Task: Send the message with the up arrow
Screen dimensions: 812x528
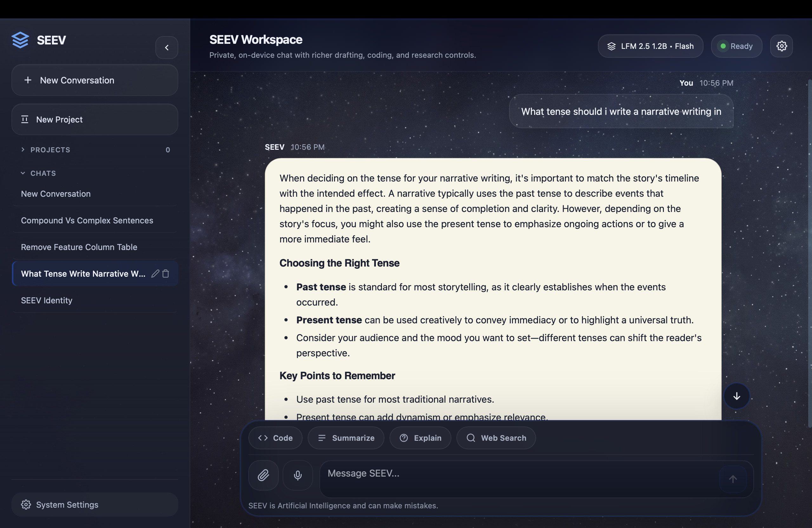Action: [733, 479]
